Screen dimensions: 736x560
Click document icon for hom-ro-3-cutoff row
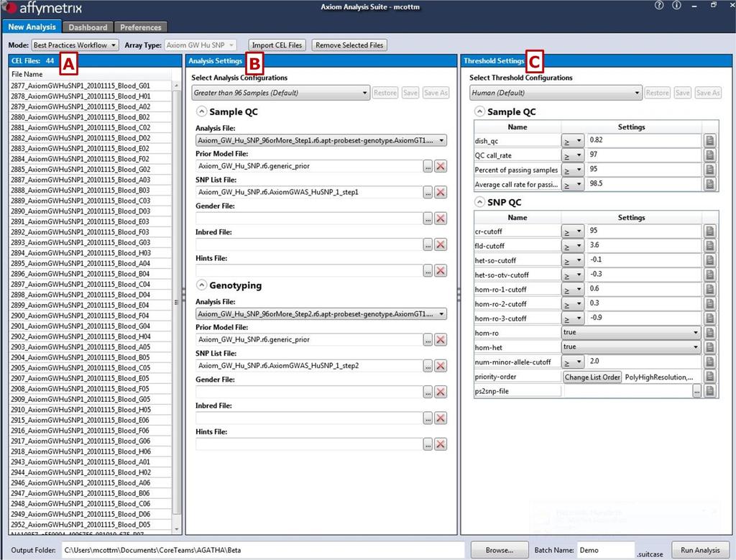click(709, 318)
